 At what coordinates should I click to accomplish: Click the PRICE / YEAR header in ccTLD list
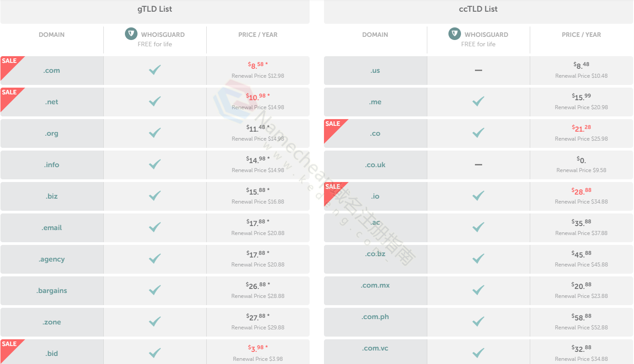(x=581, y=35)
